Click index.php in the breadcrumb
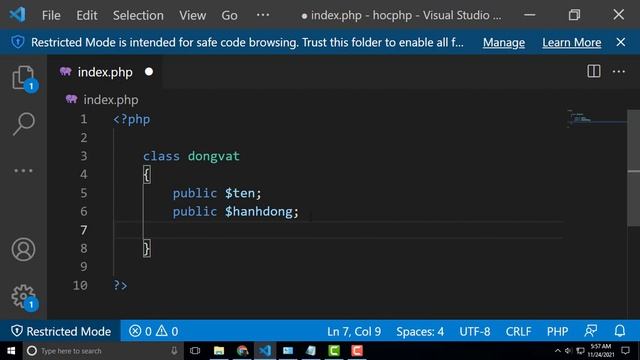 pos(111,100)
